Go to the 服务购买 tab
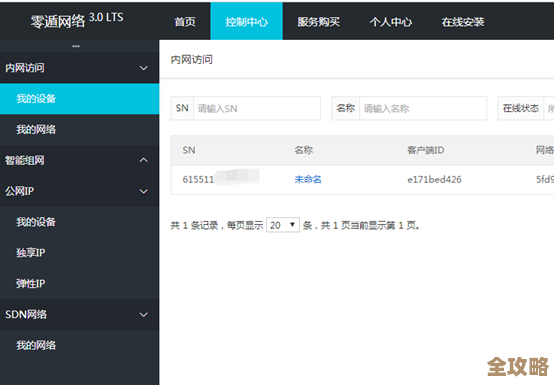Screen dimensions: 554x385 pyautogui.click(x=318, y=22)
